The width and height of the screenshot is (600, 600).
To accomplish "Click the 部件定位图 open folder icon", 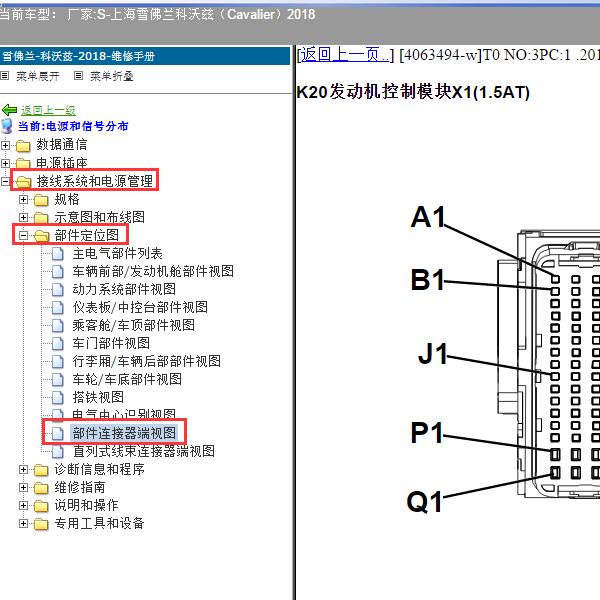I will coord(41,236).
